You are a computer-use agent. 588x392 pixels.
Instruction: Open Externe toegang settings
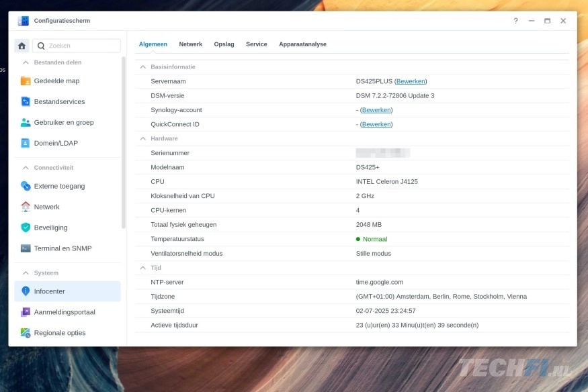coord(67,186)
